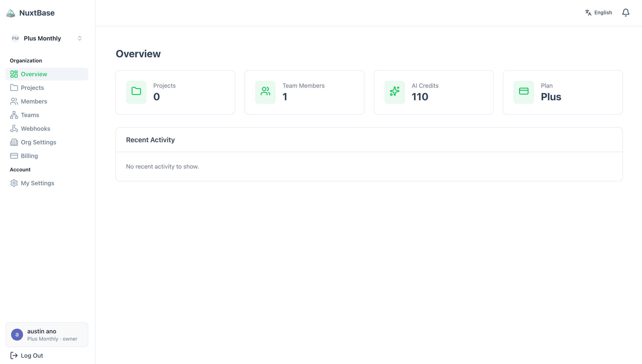Click the Log Out button
This screenshot has height=364, width=642.
click(26, 355)
